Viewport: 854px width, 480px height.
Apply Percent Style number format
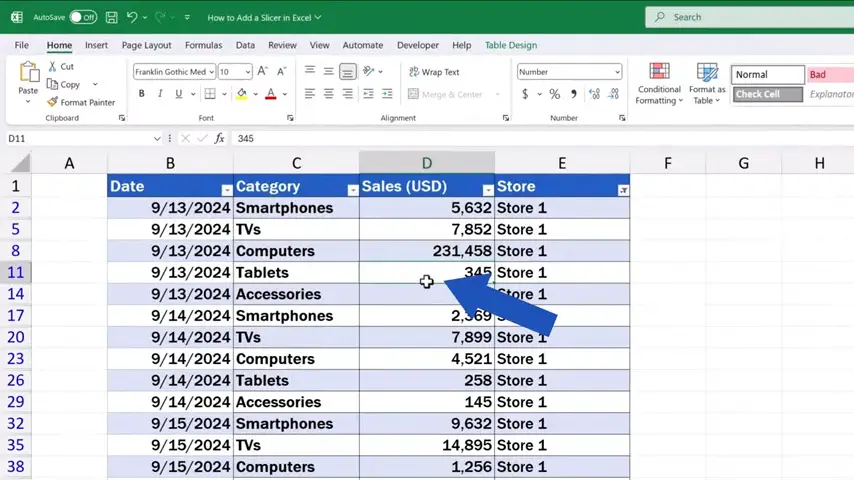(554, 94)
